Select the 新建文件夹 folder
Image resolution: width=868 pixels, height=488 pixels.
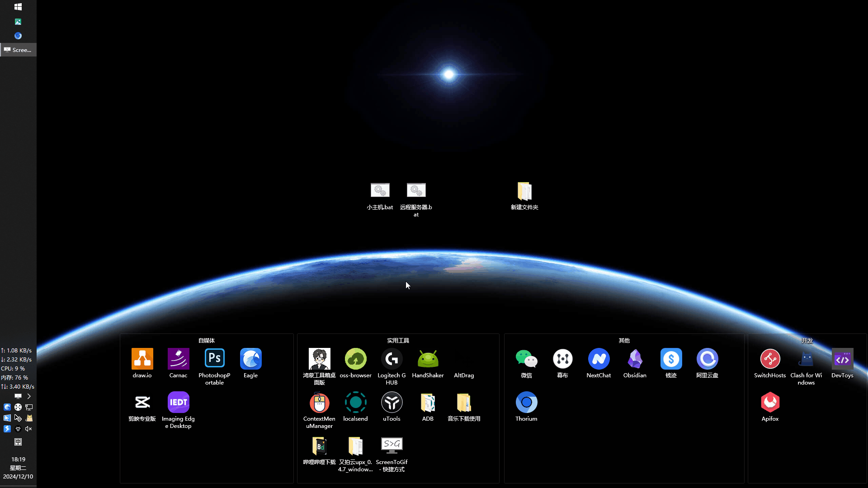[524, 196]
